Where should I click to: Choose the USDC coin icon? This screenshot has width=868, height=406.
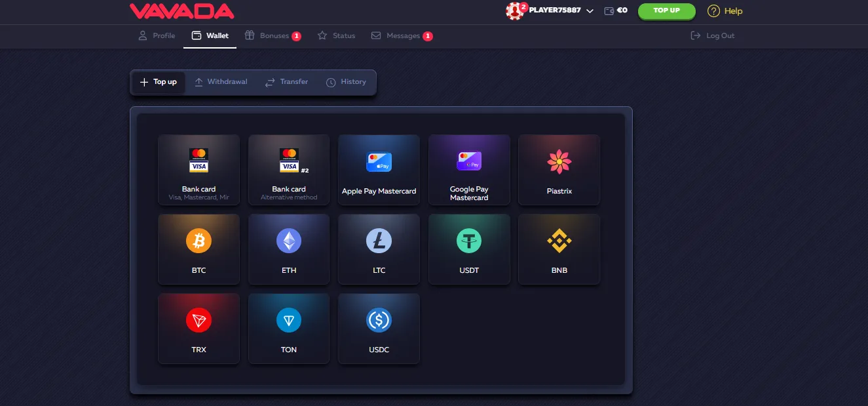(x=379, y=321)
